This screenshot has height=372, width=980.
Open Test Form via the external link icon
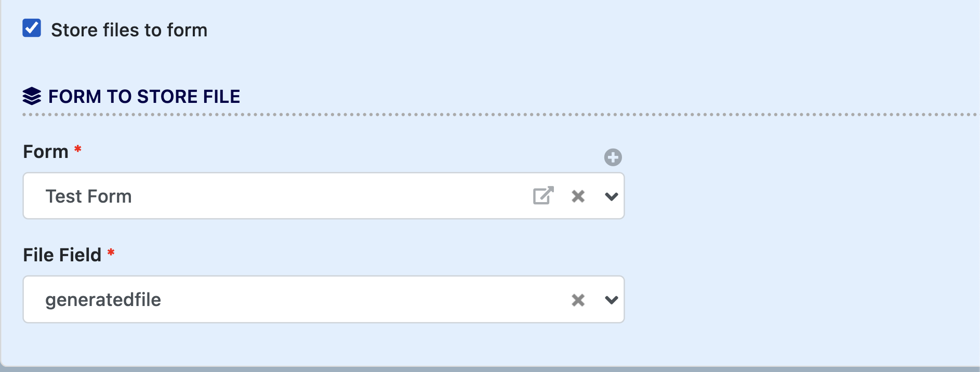(x=543, y=196)
